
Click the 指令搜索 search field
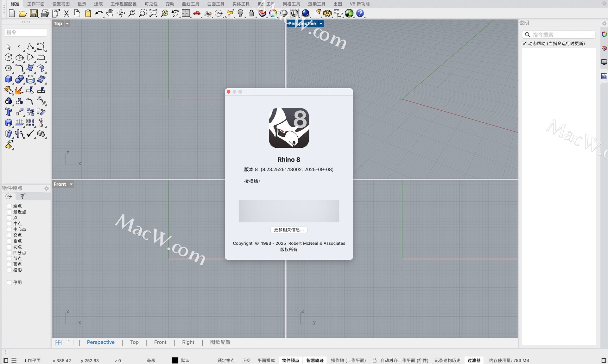(559, 34)
